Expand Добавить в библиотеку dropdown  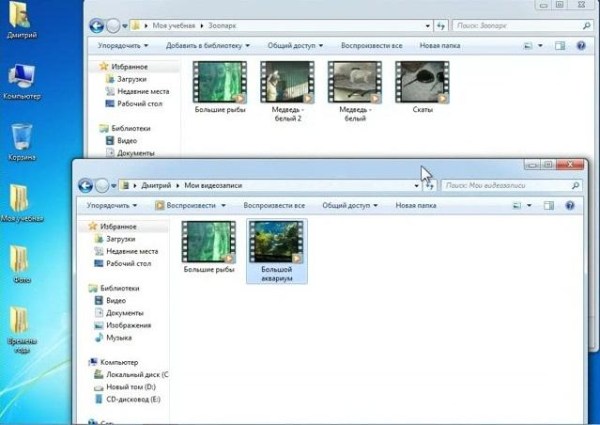[x=208, y=45]
